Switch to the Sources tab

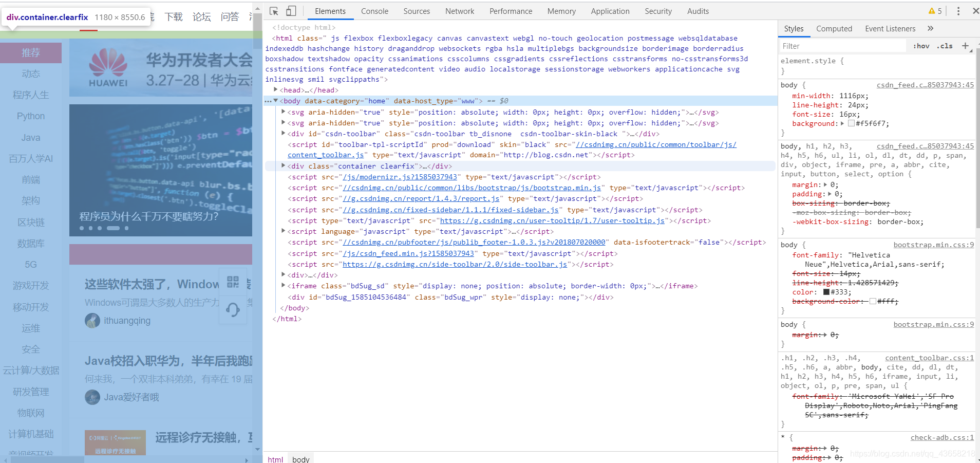pyautogui.click(x=417, y=11)
